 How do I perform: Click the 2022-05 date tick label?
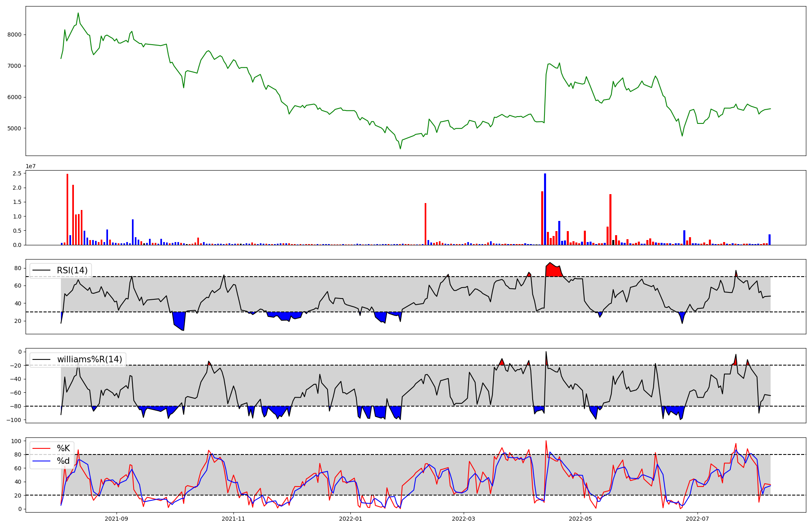[580, 519]
